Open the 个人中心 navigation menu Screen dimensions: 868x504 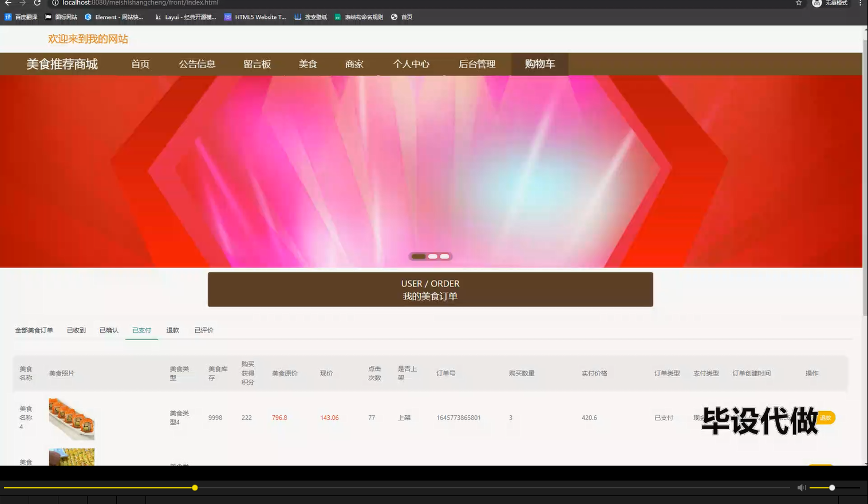click(x=411, y=64)
